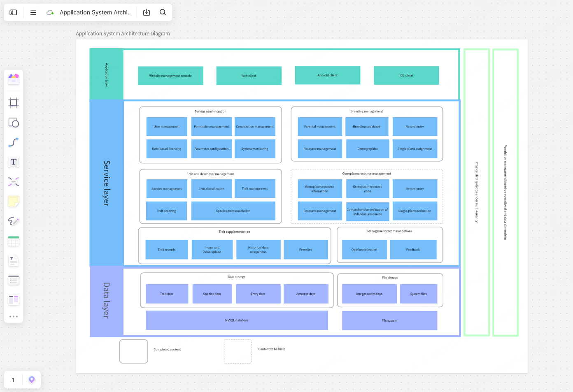The width and height of the screenshot is (573, 392).
Task: Open the templates colorful shapes icon
Action: [14, 79]
